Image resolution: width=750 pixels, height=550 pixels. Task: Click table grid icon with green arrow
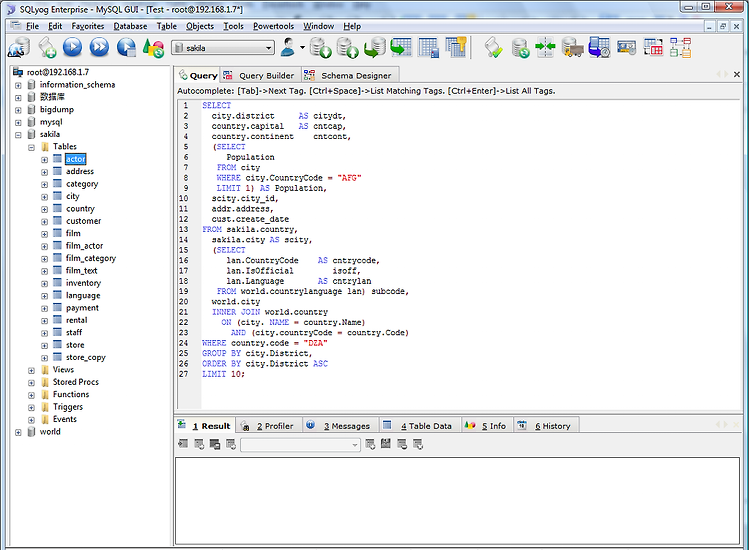pos(401,47)
